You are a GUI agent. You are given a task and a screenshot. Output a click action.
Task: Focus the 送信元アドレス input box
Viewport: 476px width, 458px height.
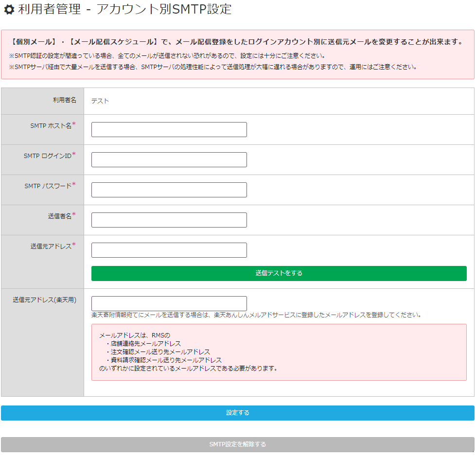point(169,250)
